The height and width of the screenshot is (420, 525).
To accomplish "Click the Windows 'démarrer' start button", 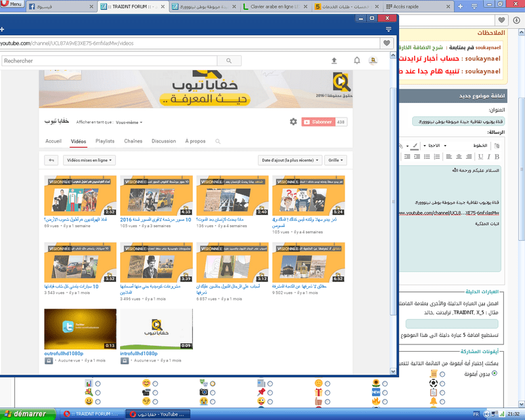I will point(25,414).
